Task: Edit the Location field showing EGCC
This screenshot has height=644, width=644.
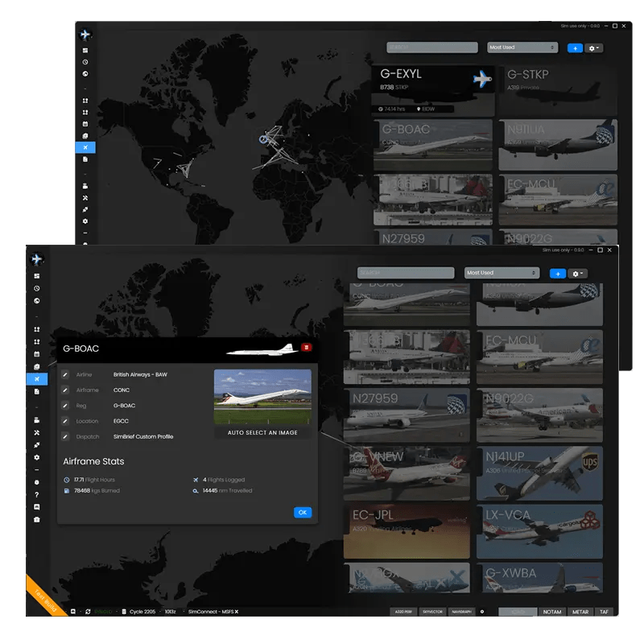Action: coord(67,420)
